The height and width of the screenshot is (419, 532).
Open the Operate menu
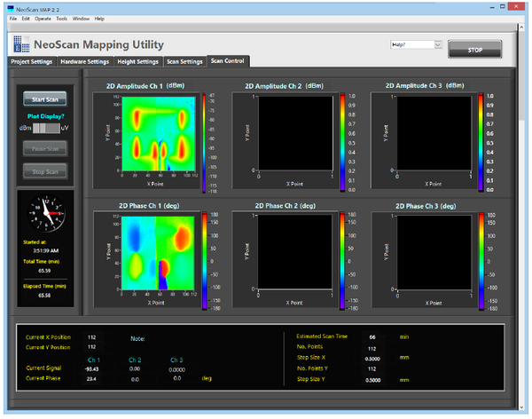(x=42, y=18)
